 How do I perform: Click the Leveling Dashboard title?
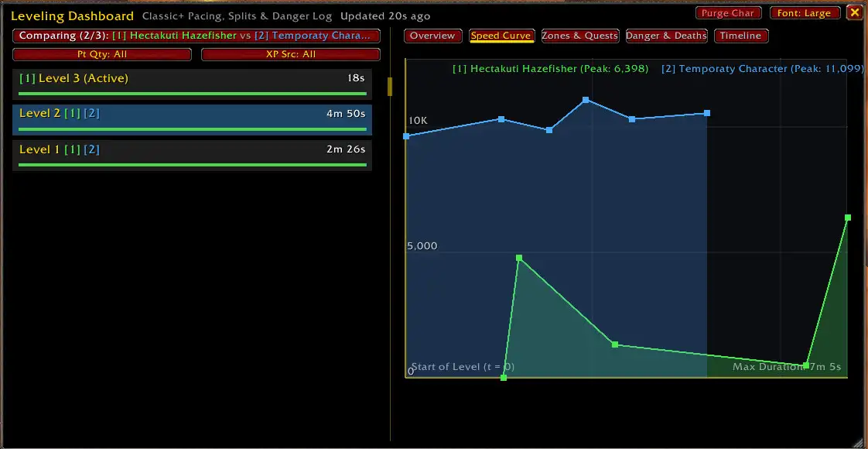pyautogui.click(x=72, y=16)
